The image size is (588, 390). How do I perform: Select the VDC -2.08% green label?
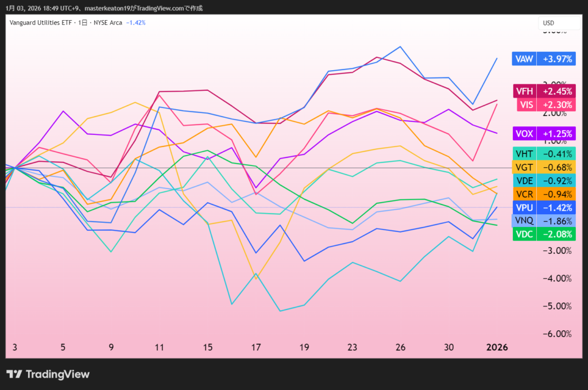click(544, 234)
